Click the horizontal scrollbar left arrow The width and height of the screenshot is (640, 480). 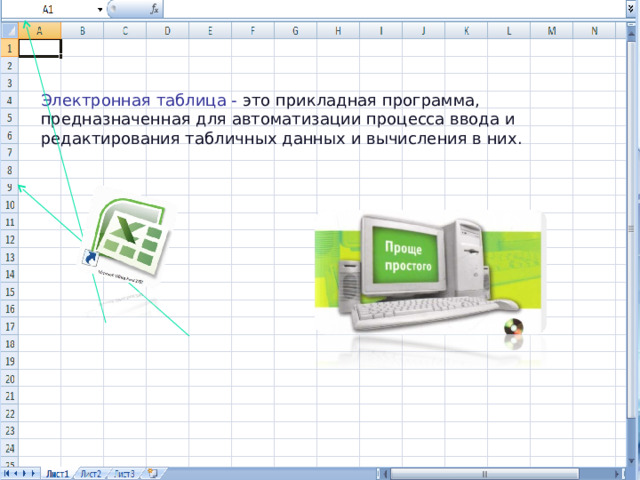[x=385, y=474]
